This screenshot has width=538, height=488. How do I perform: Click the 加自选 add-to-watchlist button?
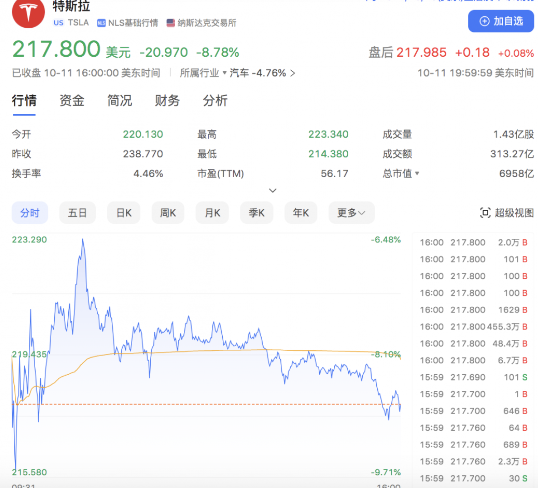click(501, 21)
